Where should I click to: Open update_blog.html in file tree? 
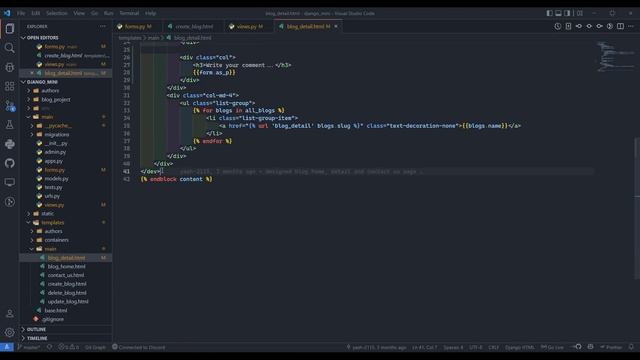[68, 302]
